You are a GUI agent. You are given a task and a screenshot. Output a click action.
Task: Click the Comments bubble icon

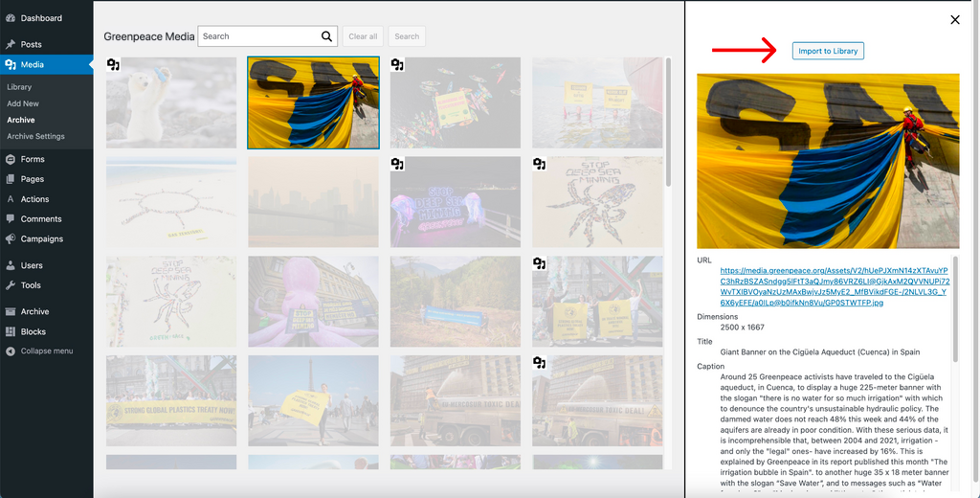coord(11,219)
